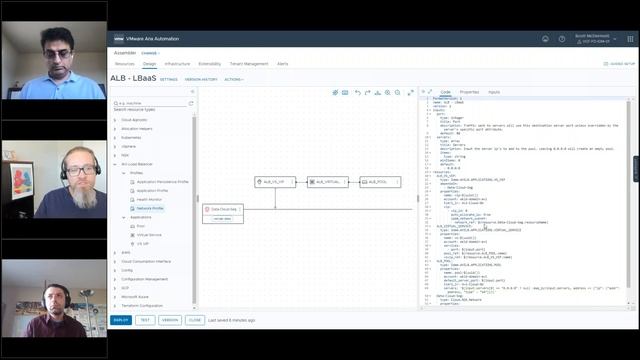Expand the Allocation Helpers category
Viewport: 640px width, 360px height.
pos(115,129)
